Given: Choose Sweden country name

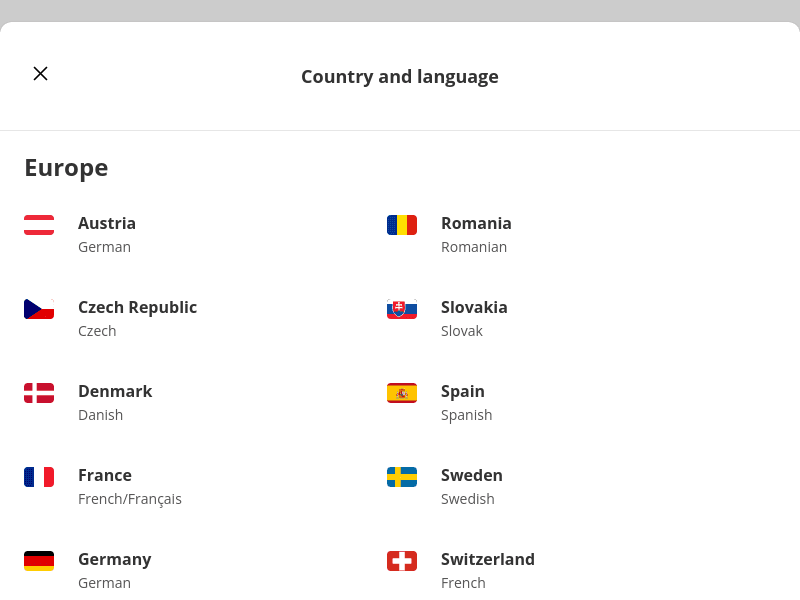Looking at the screenshot, I should pos(472,475).
